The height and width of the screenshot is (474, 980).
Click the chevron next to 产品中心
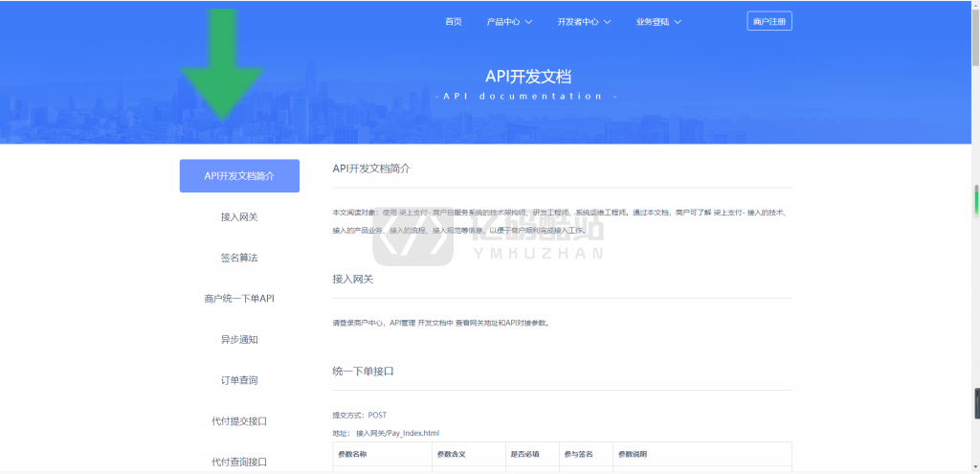(528, 22)
